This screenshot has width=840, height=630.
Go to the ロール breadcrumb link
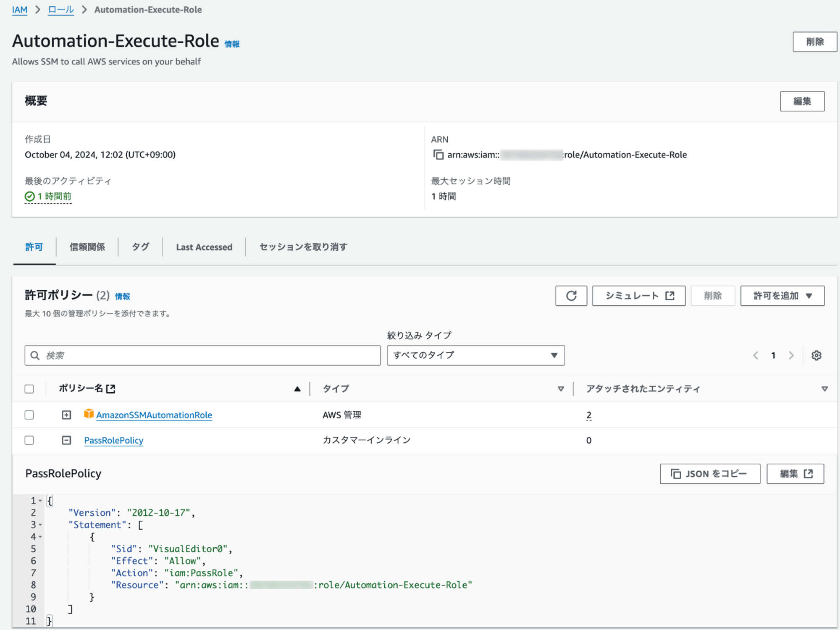pos(61,10)
